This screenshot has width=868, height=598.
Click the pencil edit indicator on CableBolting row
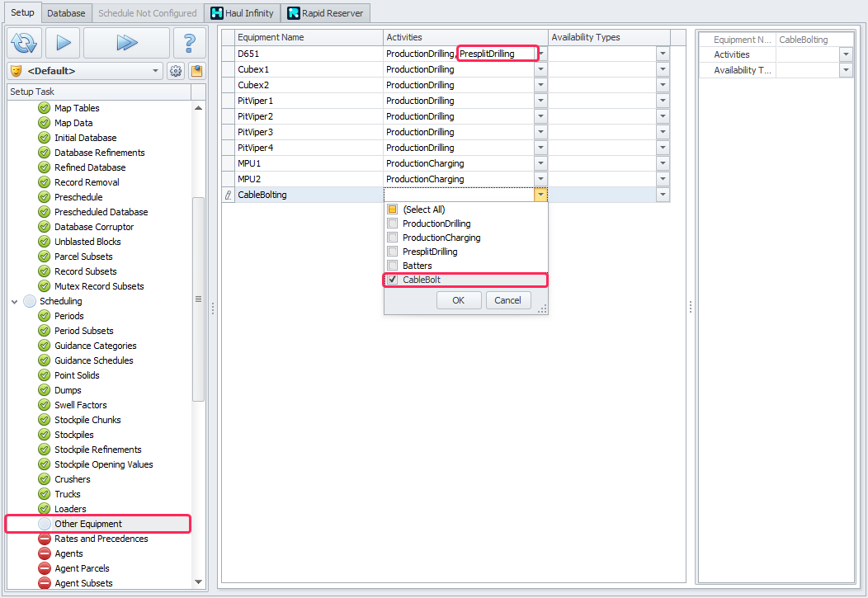point(228,195)
